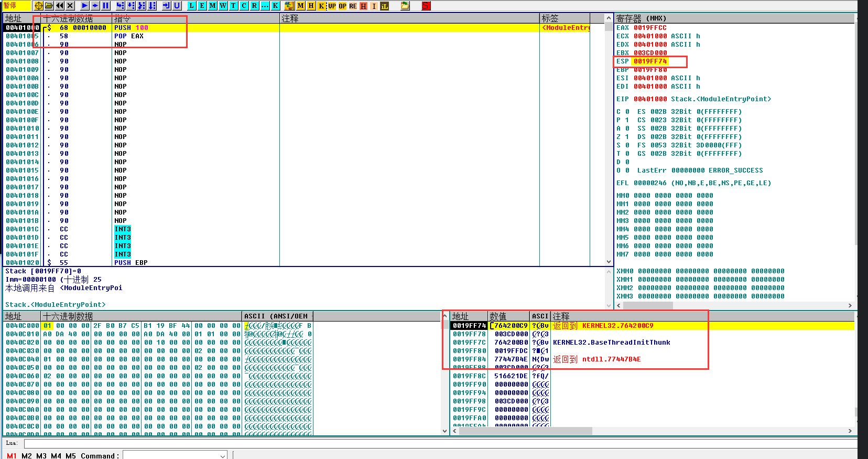Click the yellow UP toolbar button

tap(332, 6)
